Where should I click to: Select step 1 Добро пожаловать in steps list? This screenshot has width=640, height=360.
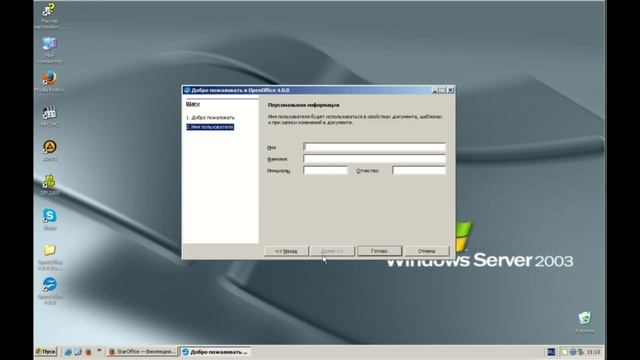point(210,118)
